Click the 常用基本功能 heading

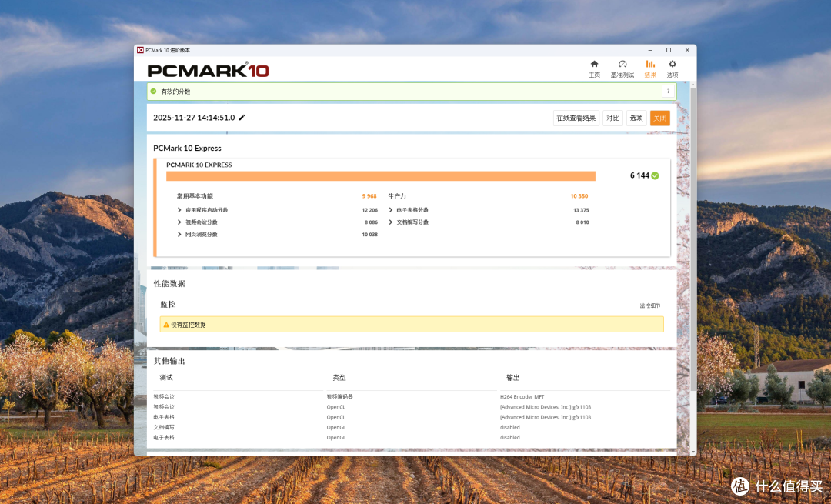(195, 196)
